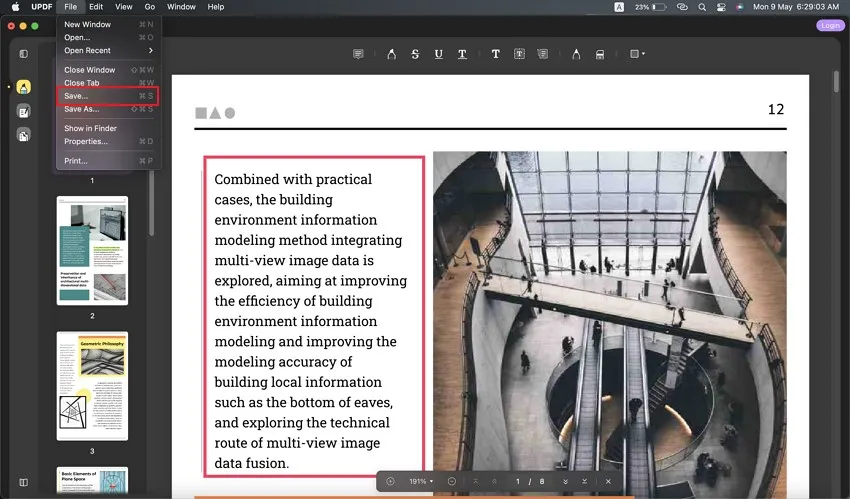This screenshot has height=499, width=850.
Task: Choose Save… from the File menu
Action: (x=107, y=96)
